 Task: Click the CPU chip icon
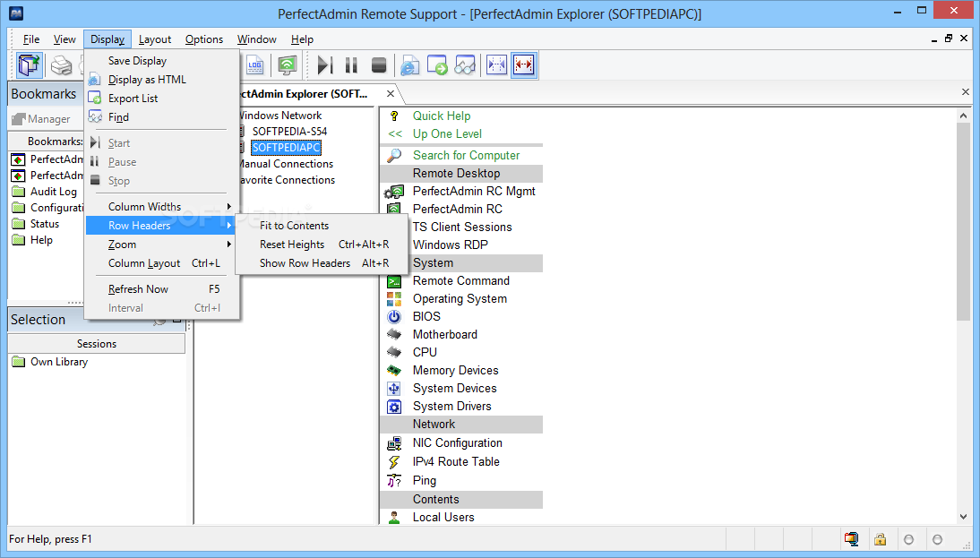[x=394, y=352]
